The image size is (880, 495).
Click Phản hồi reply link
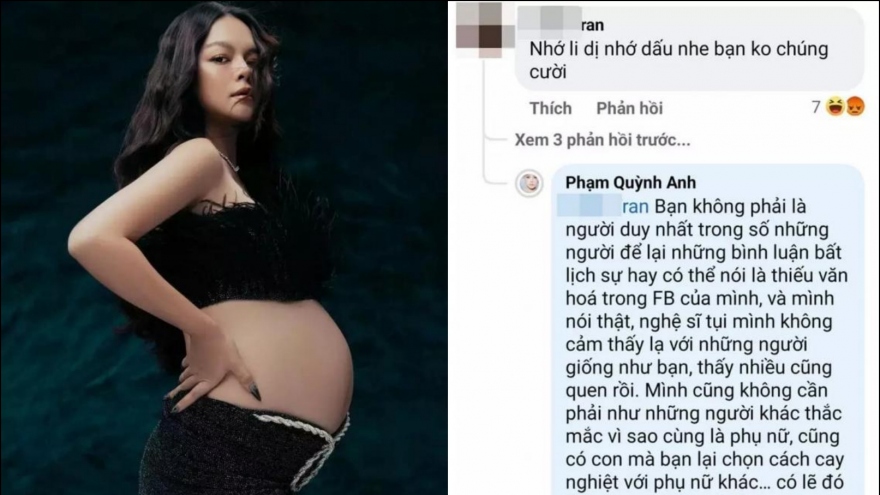tap(629, 108)
